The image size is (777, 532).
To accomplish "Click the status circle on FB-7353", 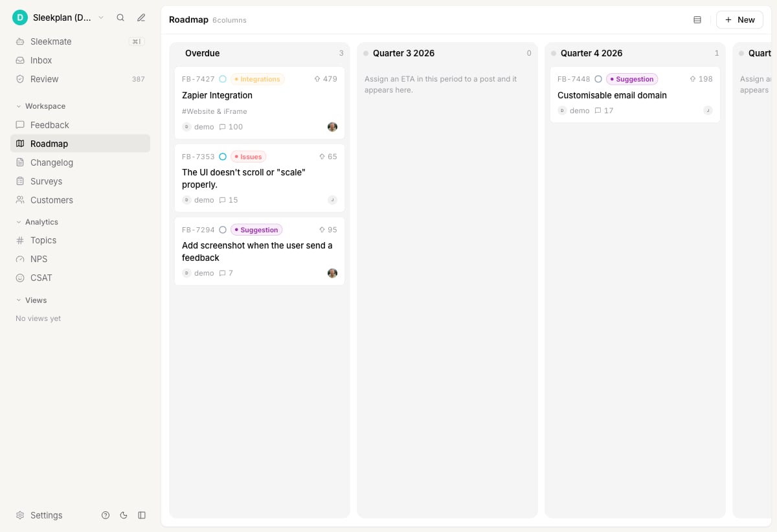I will [223, 157].
